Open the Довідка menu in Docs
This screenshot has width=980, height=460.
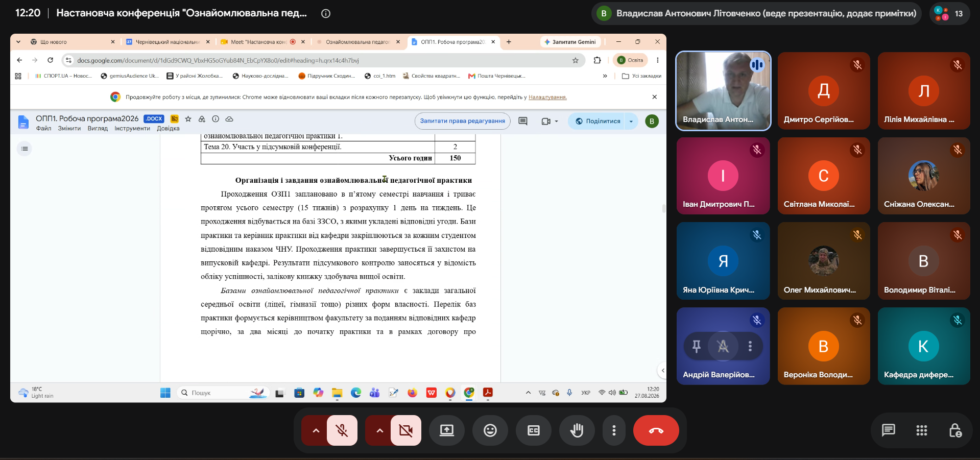pos(168,128)
